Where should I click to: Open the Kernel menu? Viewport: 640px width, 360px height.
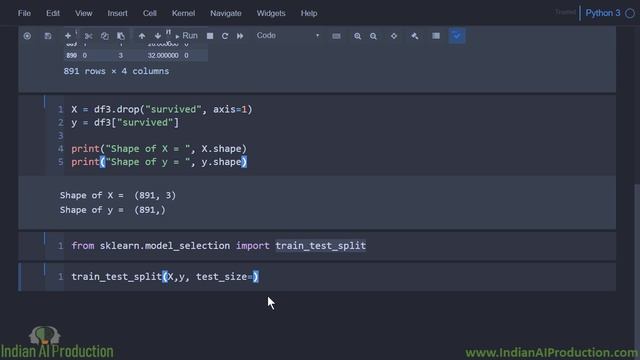tap(183, 13)
